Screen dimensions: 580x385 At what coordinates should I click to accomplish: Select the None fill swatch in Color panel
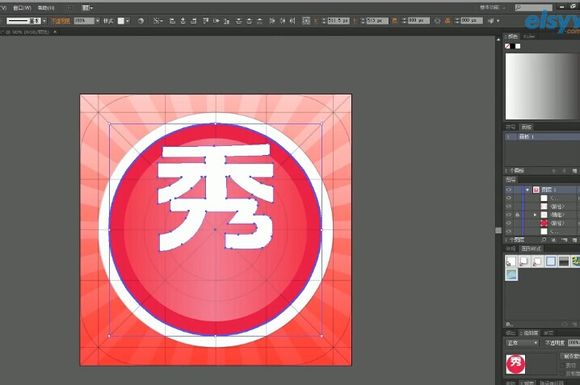508,46
